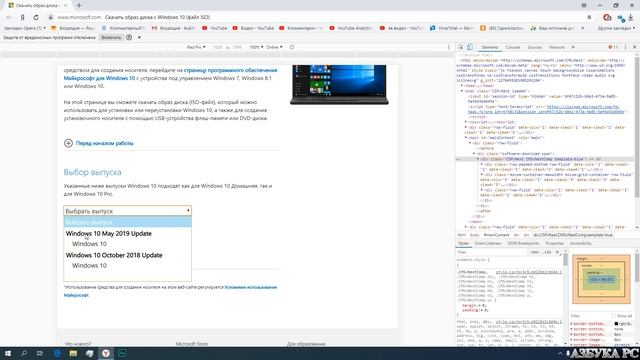Click the box model diagram content box
The width and height of the screenshot is (640, 360).
click(x=601, y=280)
